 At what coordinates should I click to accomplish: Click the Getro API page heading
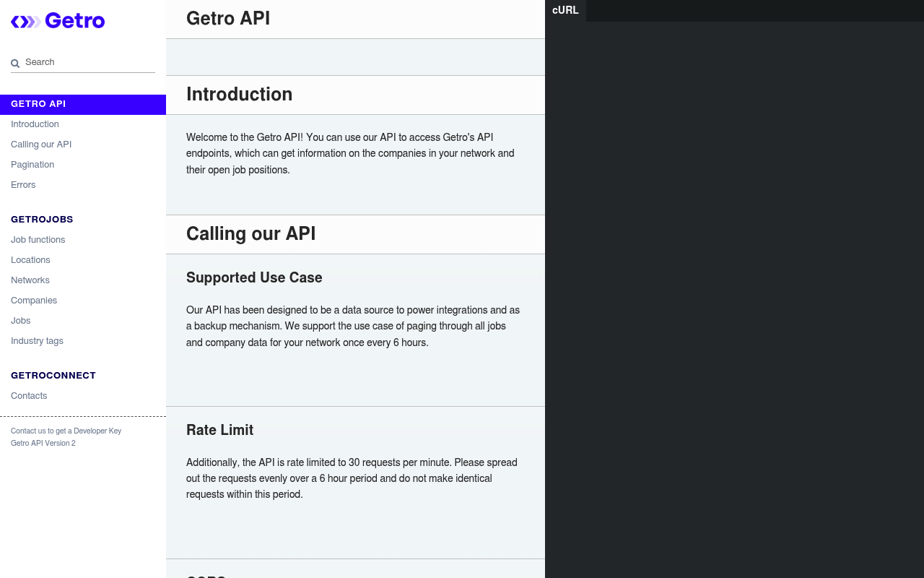228,18
